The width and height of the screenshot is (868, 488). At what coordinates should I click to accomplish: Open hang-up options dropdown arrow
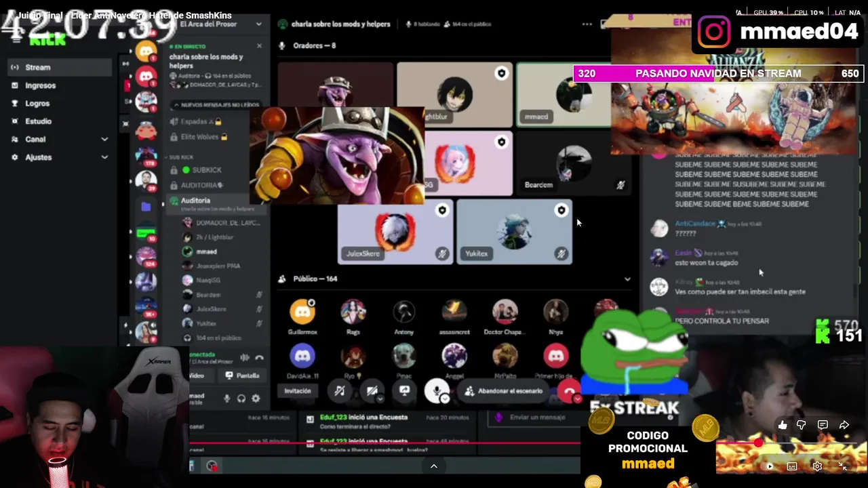pyautogui.click(x=577, y=400)
